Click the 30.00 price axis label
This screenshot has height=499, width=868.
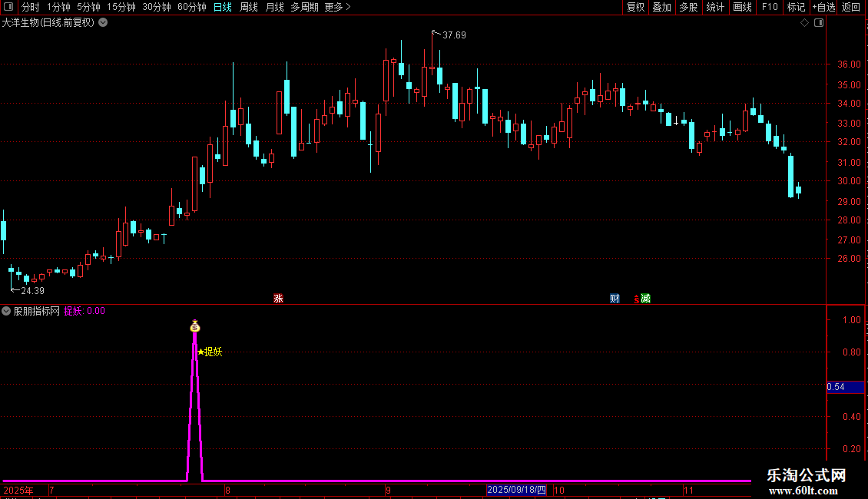[849, 181]
